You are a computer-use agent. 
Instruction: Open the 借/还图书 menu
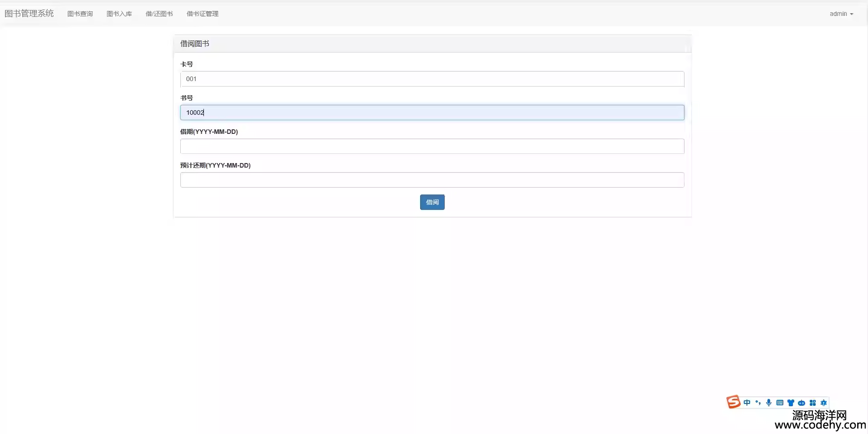pos(159,14)
